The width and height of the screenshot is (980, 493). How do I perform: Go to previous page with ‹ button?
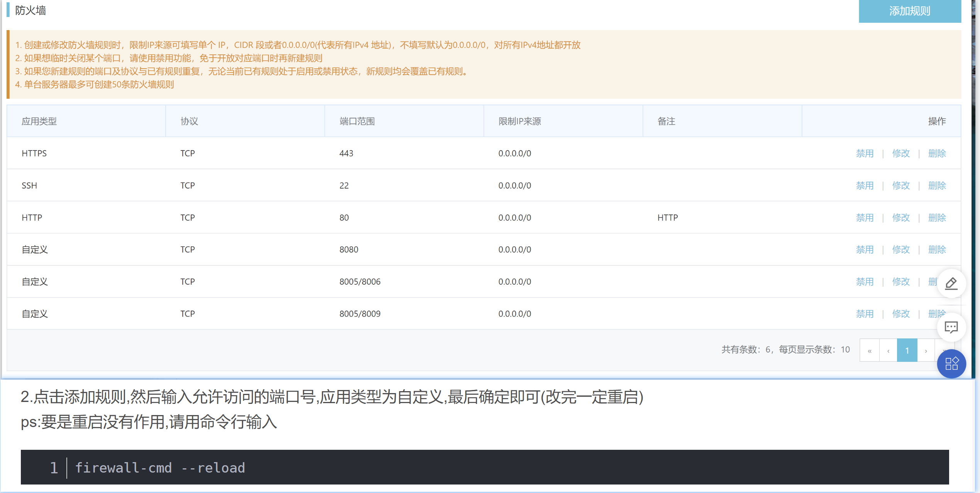888,350
